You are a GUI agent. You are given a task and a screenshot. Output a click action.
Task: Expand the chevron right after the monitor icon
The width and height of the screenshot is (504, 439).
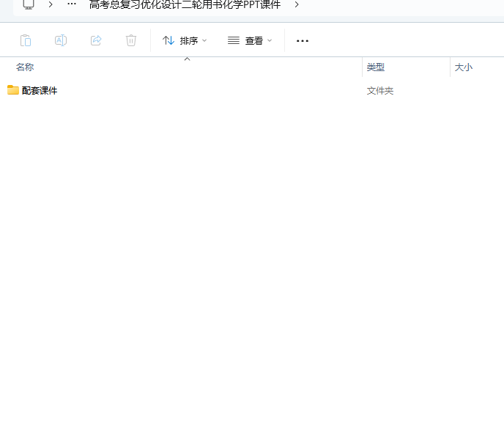point(51,4)
